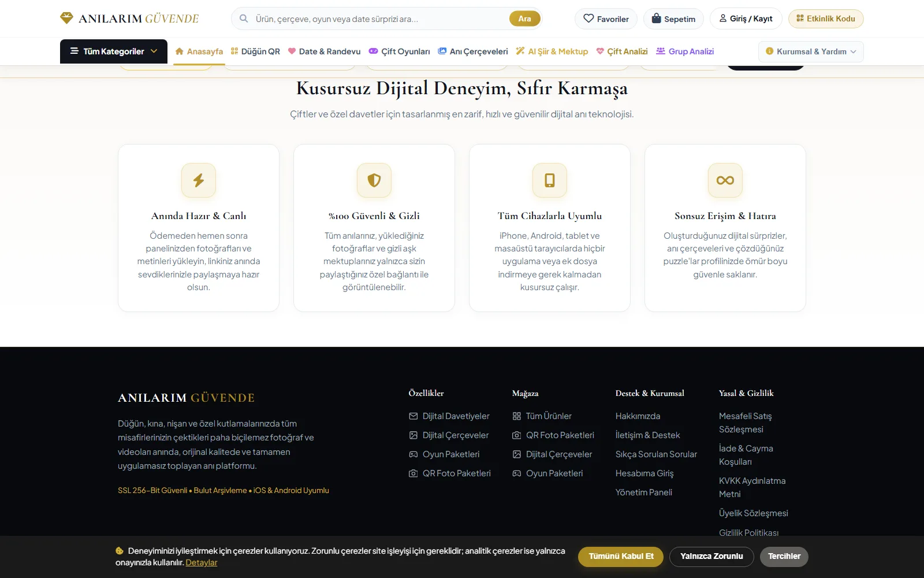
Task: Click the phone icon for Tüm Cihazlarla Uyumlu
Action: click(x=550, y=180)
